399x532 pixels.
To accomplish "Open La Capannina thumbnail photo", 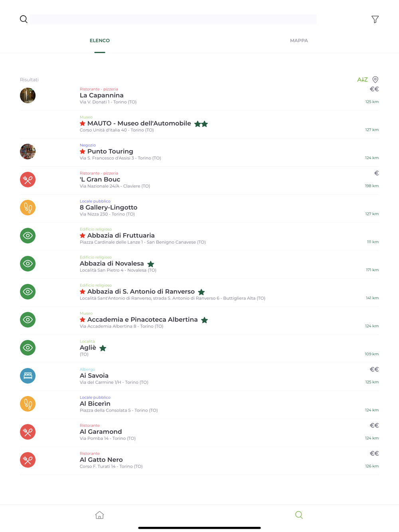I will tap(28, 95).
